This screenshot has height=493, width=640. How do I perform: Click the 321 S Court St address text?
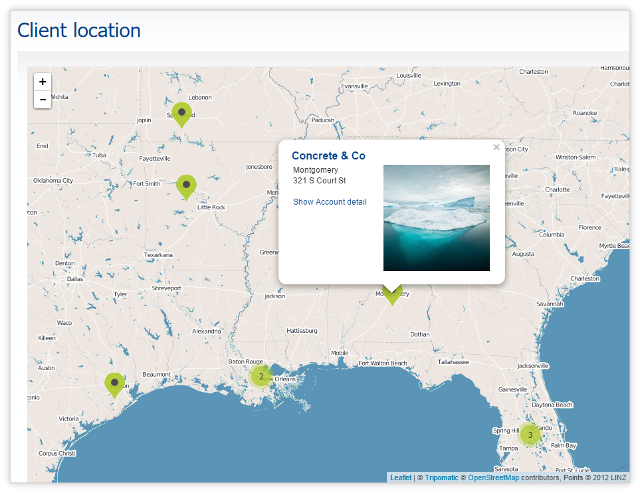click(x=319, y=180)
